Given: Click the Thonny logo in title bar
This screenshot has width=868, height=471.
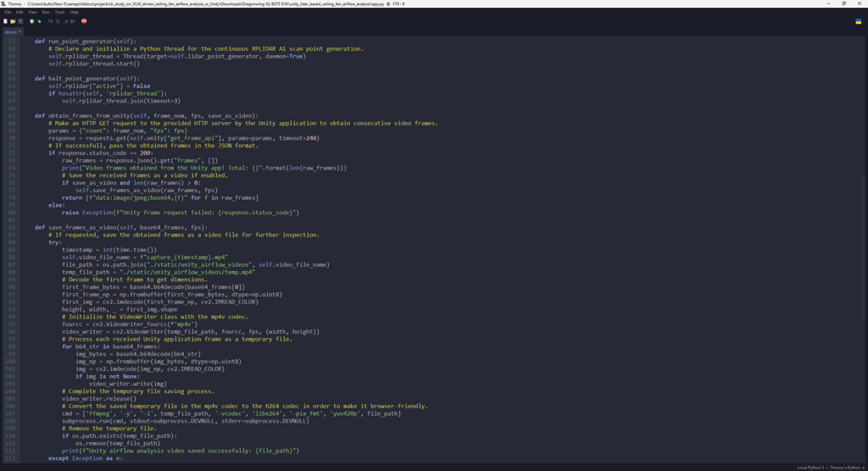Looking at the screenshot, I should (3, 4).
